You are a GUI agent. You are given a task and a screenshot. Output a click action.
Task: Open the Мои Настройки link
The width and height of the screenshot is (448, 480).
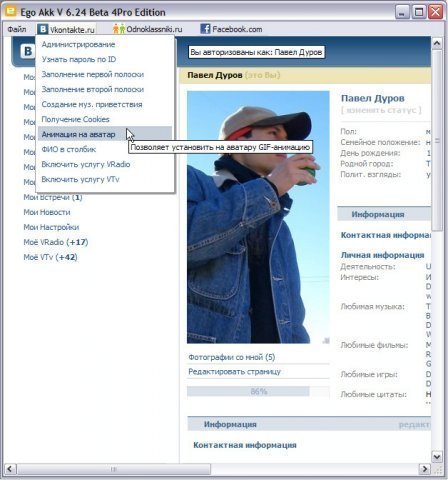[51, 227]
